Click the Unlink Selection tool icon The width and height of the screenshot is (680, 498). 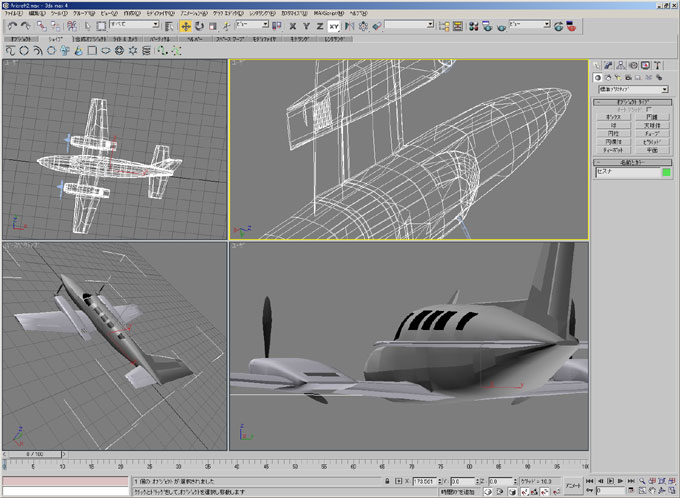56,26
